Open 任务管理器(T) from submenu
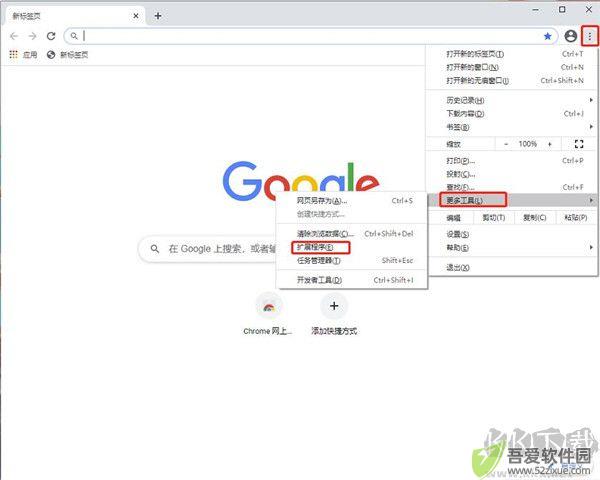The height and width of the screenshot is (480, 600). coord(352,261)
